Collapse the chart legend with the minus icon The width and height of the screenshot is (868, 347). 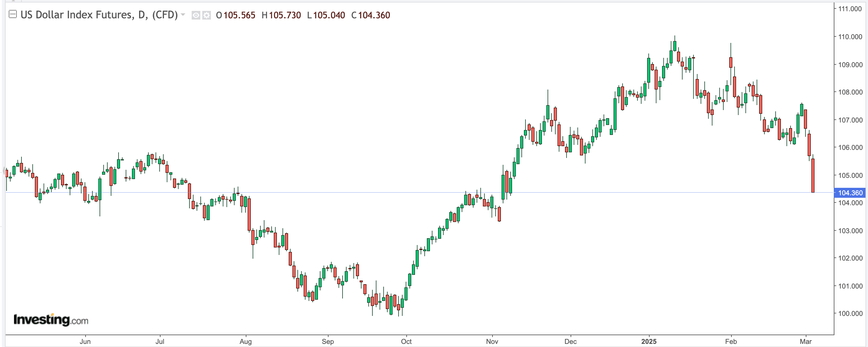click(13, 15)
